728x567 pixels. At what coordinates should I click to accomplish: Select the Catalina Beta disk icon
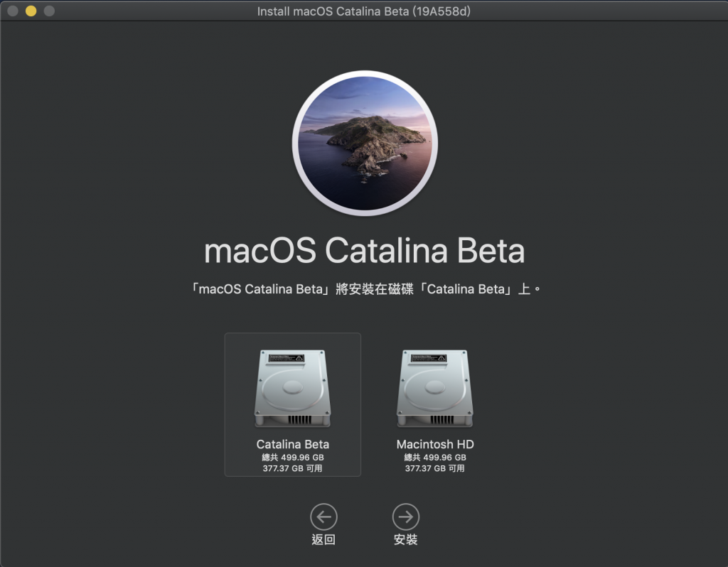click(x=292, y=389)
